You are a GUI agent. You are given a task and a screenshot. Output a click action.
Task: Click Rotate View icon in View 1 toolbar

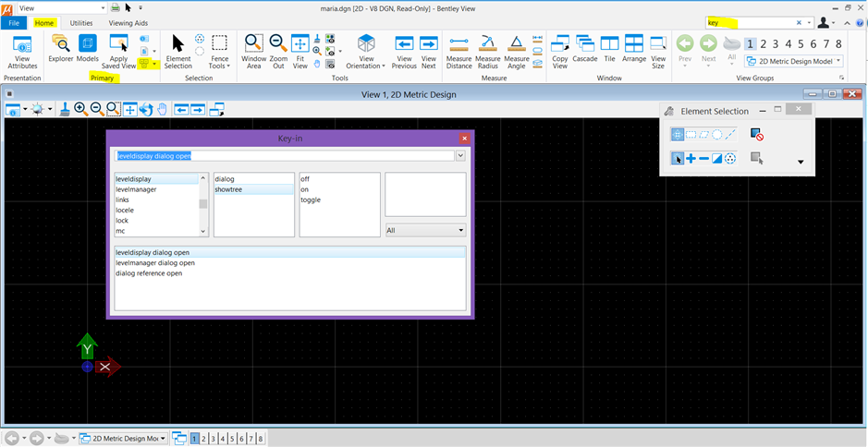145,109
